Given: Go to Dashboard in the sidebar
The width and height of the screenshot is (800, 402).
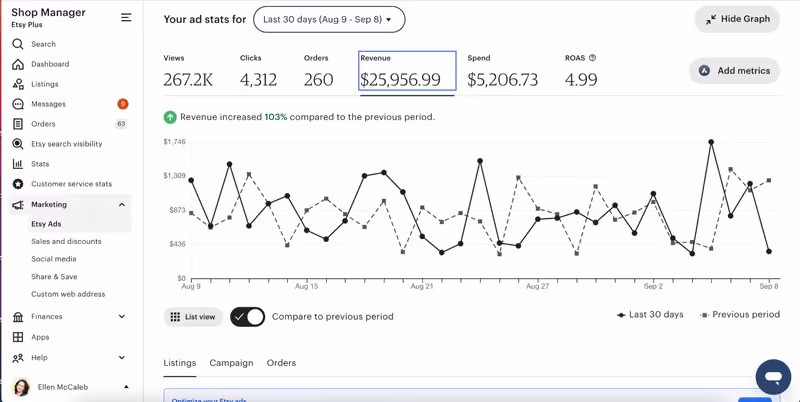Looking at the screenshot, I should pos(50,64).
